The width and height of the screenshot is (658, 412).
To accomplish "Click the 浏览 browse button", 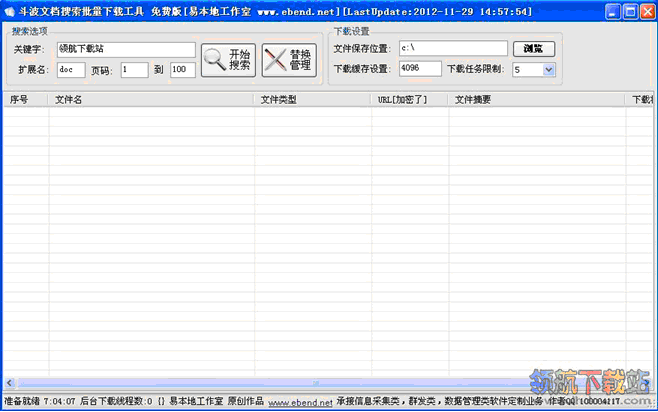I will click(534, 49).
